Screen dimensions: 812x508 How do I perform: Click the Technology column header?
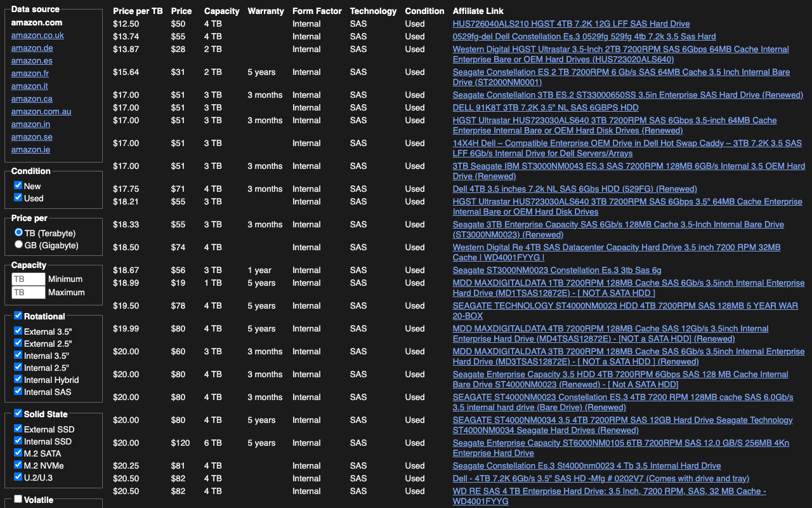(x=373, y=11)
